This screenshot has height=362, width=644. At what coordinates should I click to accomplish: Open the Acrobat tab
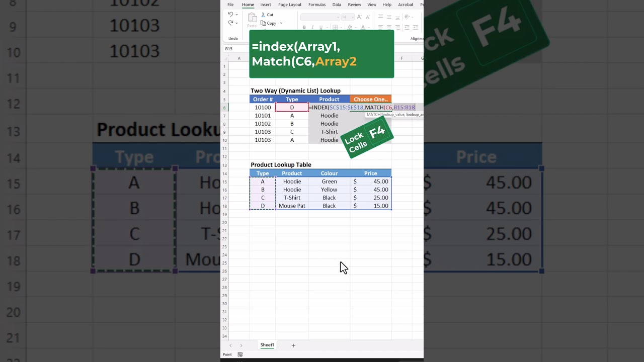406,5
